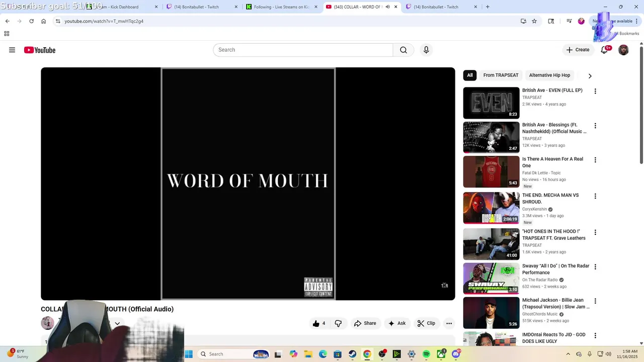Reload the page with the refresh icon

tap(31, 21)
